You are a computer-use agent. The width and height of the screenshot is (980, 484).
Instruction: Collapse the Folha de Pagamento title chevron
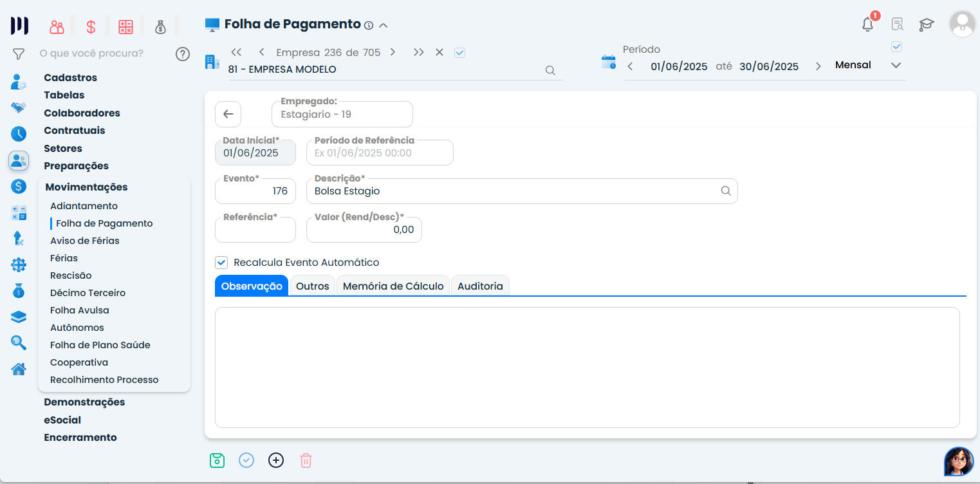(x=384, y=26)
